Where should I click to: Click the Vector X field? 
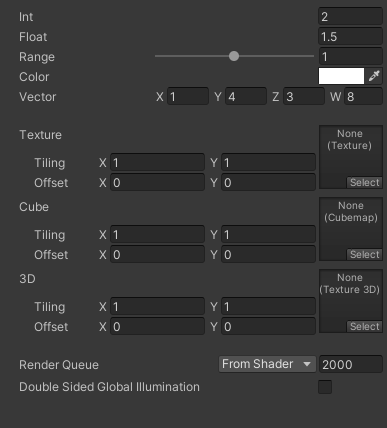[188, 97]
